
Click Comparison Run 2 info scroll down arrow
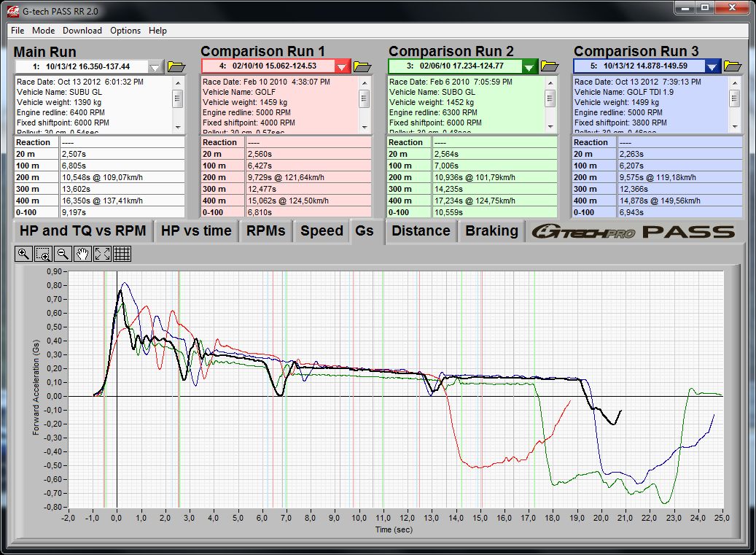tap(550, 128)
